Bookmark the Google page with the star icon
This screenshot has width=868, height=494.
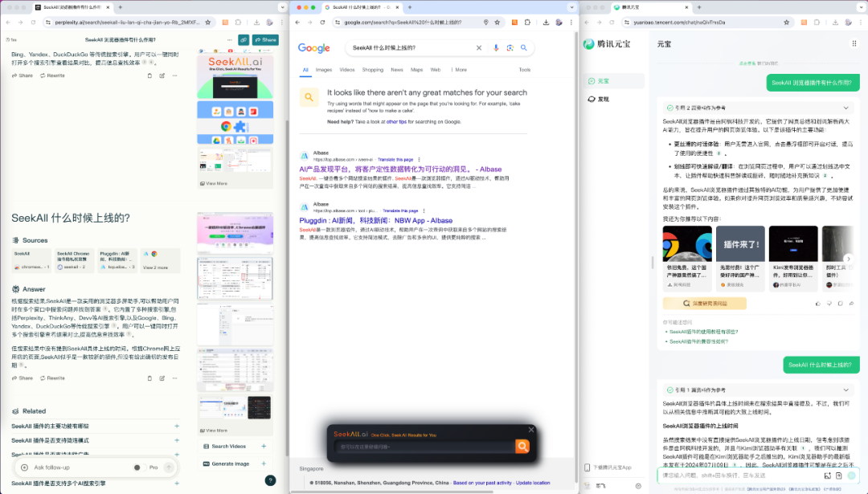tap(497, 22)
